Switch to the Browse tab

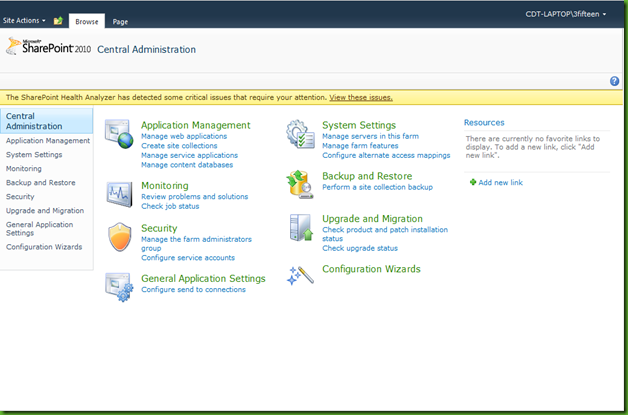click(86, 20)
